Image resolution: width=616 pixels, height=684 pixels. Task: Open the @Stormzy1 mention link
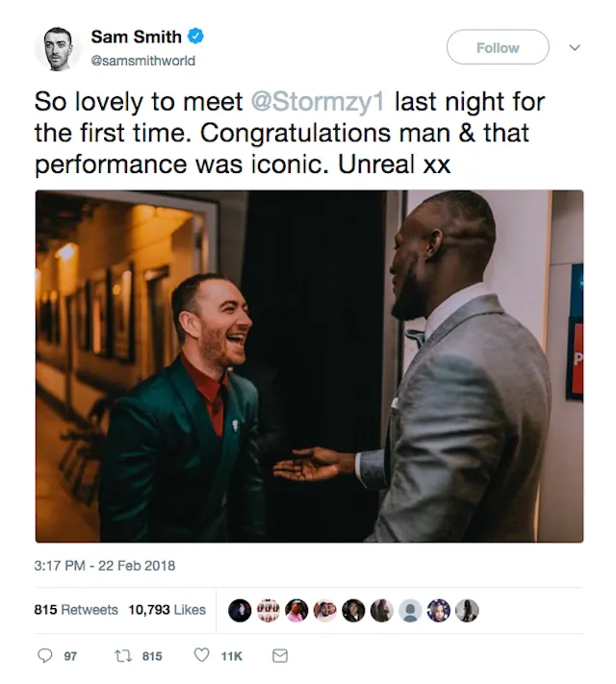point(321,101)
